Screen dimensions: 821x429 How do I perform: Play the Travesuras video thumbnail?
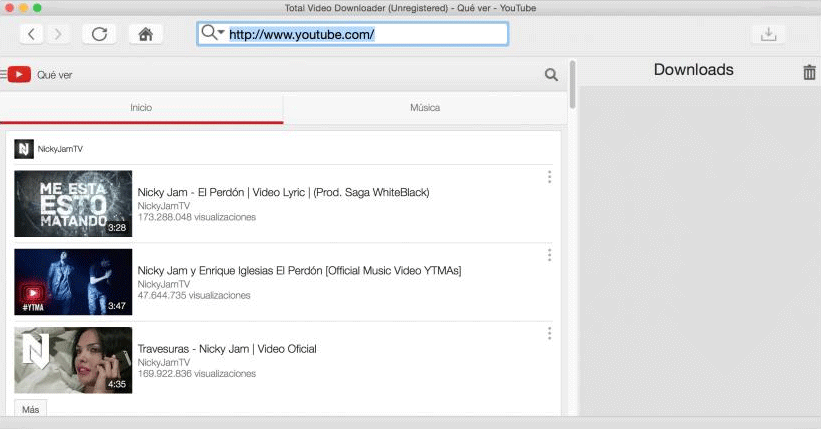(x=73, y=360)
